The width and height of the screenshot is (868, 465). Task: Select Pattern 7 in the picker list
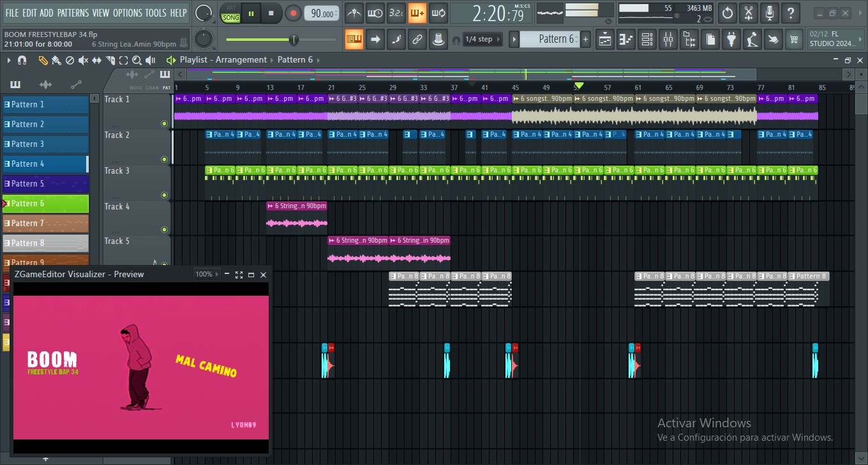click(x=45, y=223)
